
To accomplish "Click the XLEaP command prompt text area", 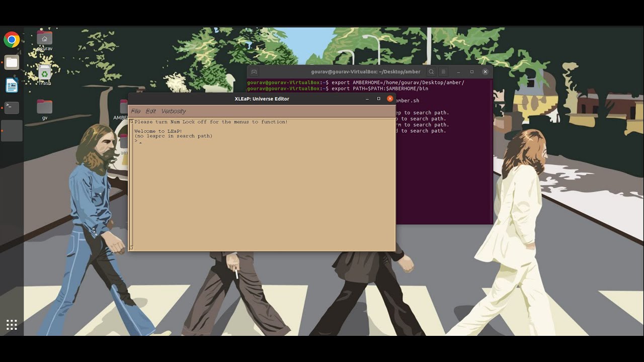I will pos(264,184).
